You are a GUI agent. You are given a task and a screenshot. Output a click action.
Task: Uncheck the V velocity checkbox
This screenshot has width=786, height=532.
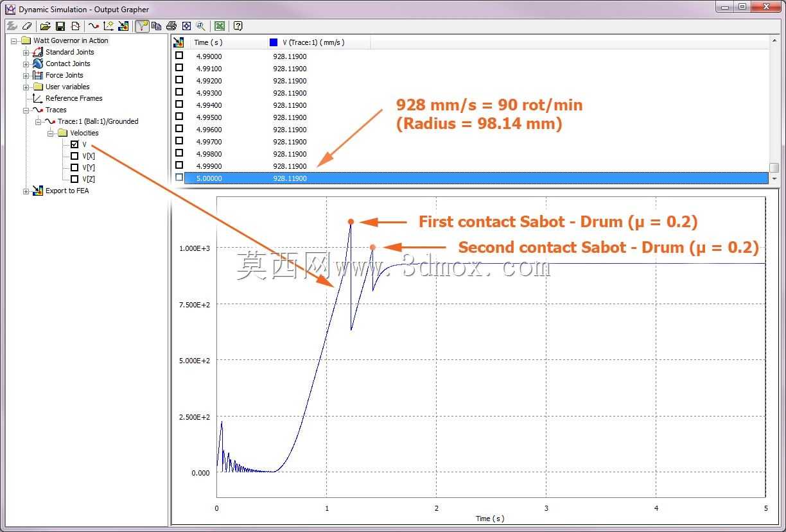click(x=74, y=144)
